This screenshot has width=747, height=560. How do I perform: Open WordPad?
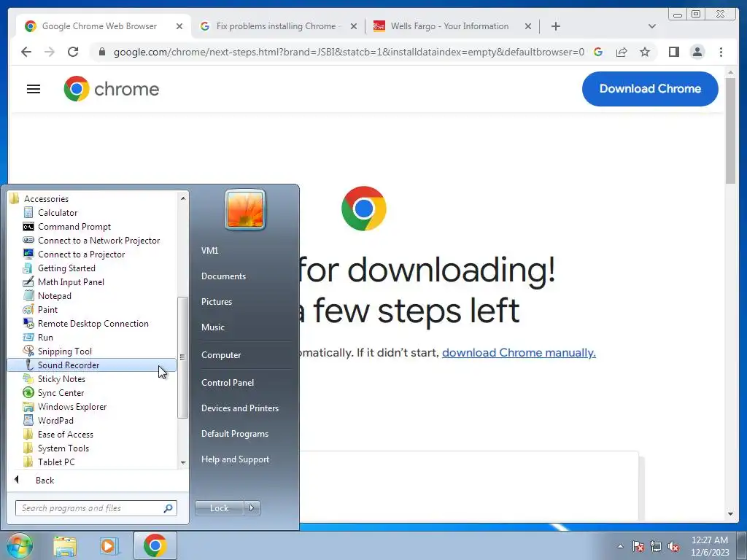point(55,421)
